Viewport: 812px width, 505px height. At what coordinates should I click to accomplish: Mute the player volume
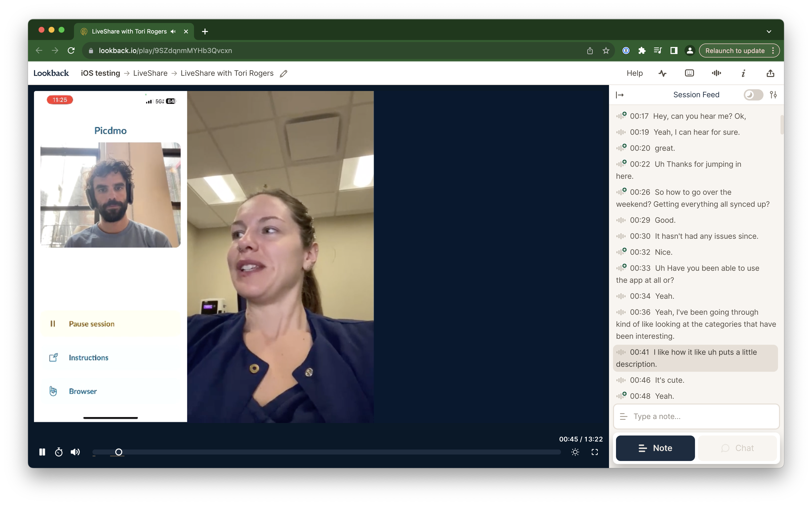[x=75, y=452]
